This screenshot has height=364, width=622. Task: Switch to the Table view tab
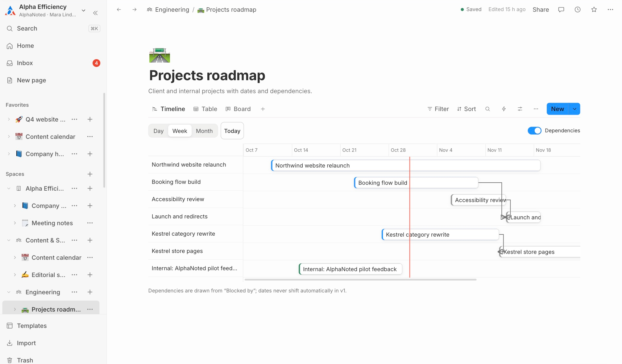(x=205, y=109)
